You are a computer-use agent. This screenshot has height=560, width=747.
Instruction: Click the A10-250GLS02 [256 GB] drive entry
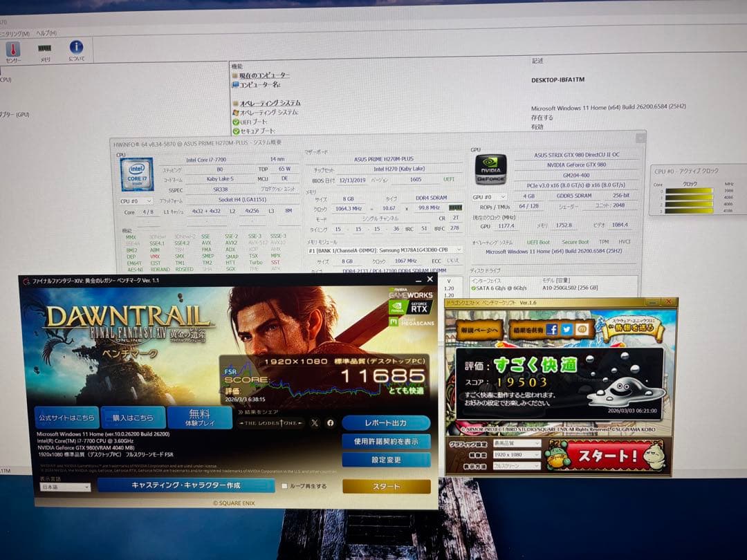(570, 288)
